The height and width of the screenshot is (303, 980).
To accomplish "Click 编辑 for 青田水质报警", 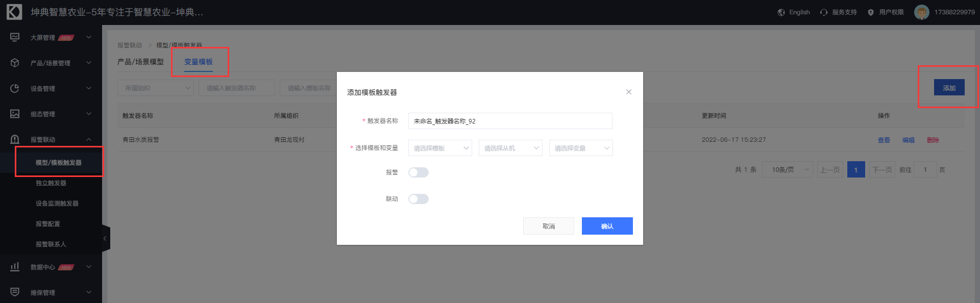I will click(909, 140).
